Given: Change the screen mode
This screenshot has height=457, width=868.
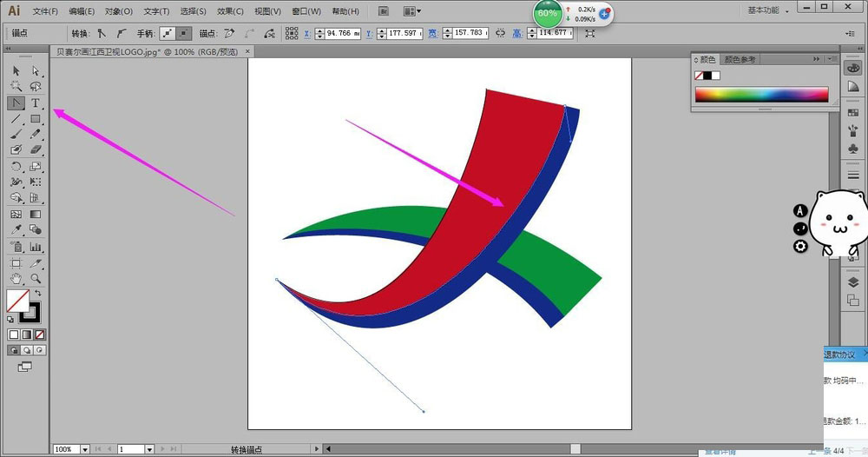Looking at the screenshot, I should pos(25,367).
